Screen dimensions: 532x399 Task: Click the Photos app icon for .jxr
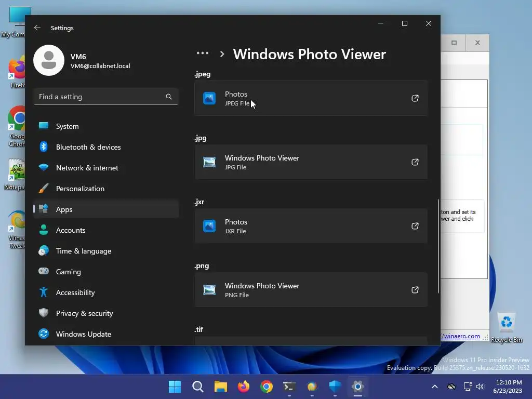tap(209, 226)
